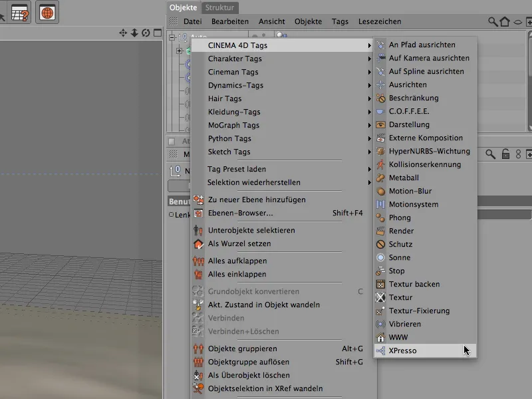The width and height of the screenshot is (532, 399).
Task: Open the Datei menu
Action: click(193, 21)
